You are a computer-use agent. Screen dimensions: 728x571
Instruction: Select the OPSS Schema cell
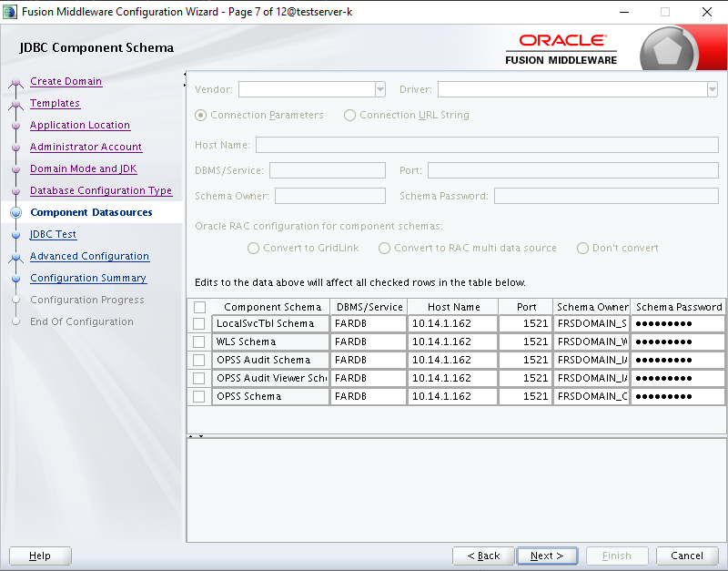[x=271, y=396]
